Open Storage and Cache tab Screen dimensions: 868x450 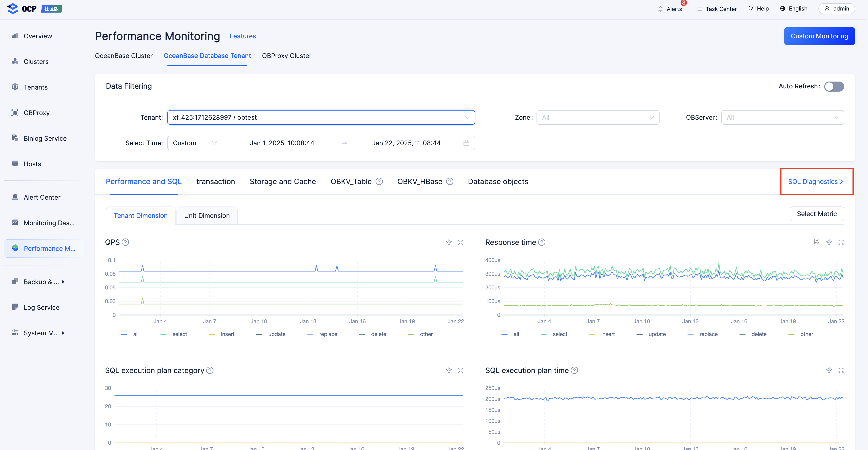283,181
